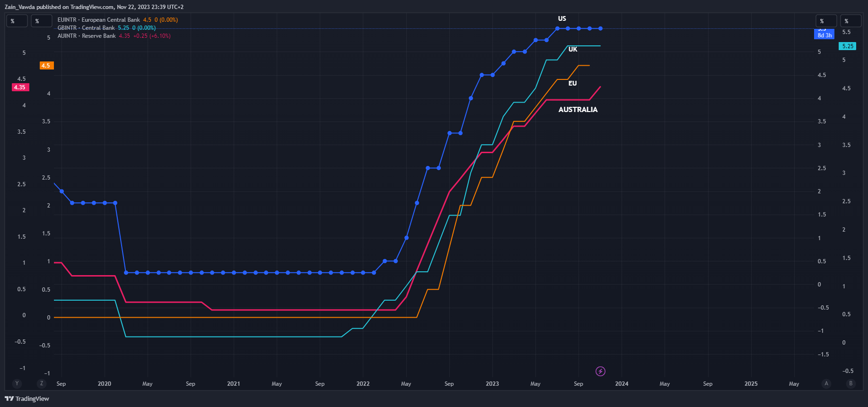Select the Z scale letter badge
The height and width of the screenshot is (407, 868).
point(42,383)
